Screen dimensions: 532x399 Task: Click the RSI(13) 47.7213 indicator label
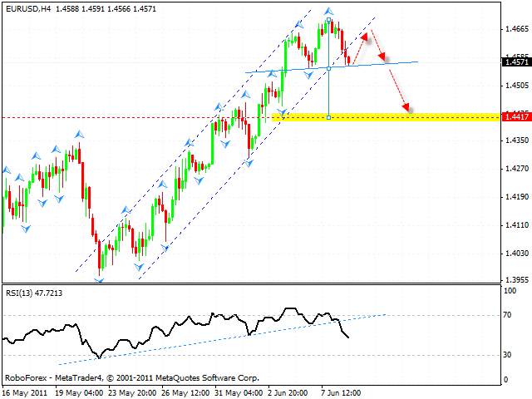pyautogui.click(x=33, y=293)
